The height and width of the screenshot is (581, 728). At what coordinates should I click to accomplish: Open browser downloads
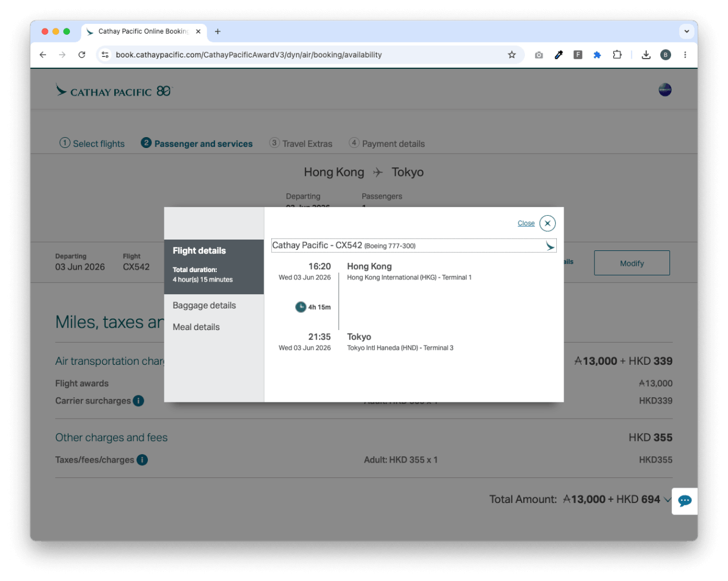646,55
